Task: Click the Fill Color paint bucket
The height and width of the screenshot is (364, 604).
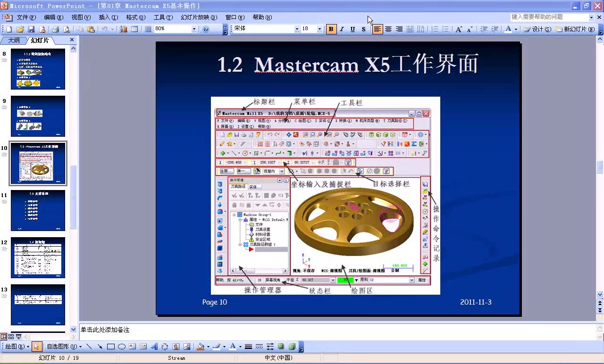Action: [x=200, y=347]
